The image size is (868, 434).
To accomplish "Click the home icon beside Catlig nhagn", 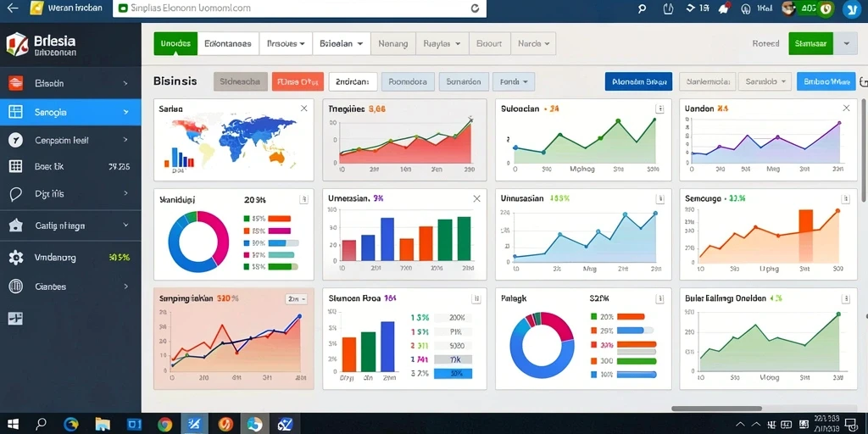I will coord(15,225).
